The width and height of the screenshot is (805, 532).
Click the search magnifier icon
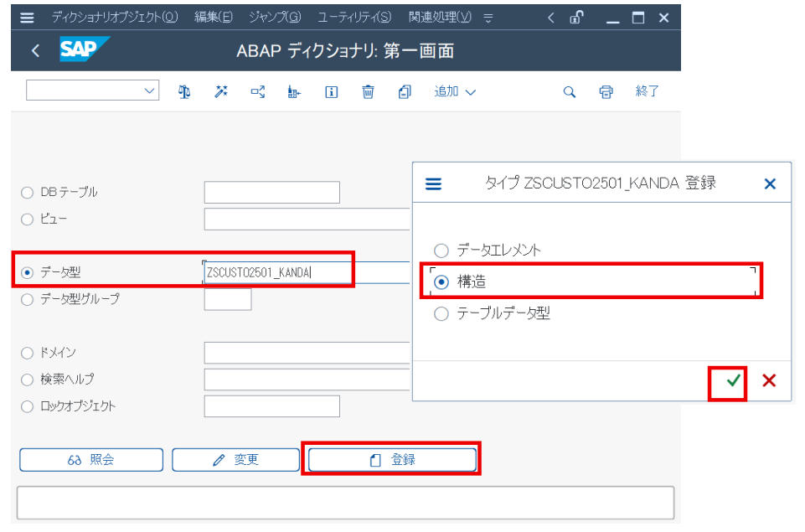(570, 92)
